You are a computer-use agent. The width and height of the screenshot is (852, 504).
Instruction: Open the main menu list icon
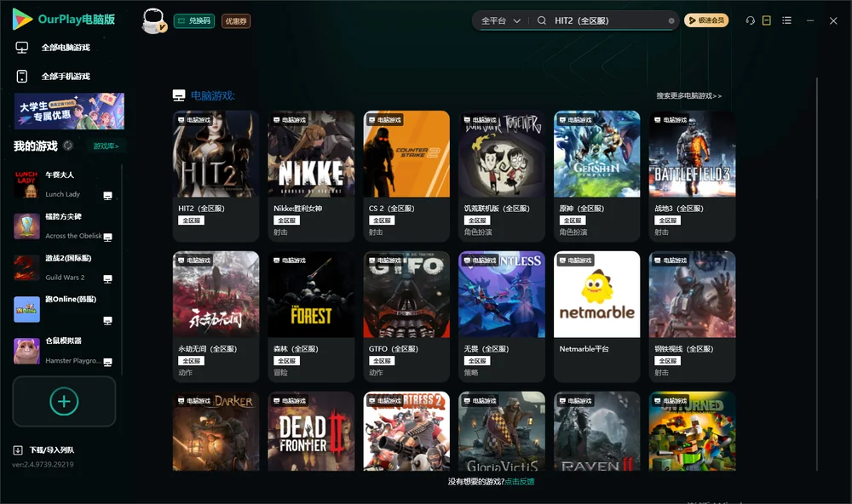(786, 20)
